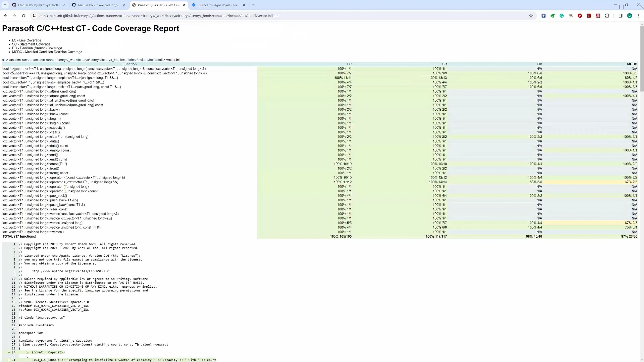The image size is (644, 362).
Task: Open the site information icon in address bar
Action: [x=35, y=16]
